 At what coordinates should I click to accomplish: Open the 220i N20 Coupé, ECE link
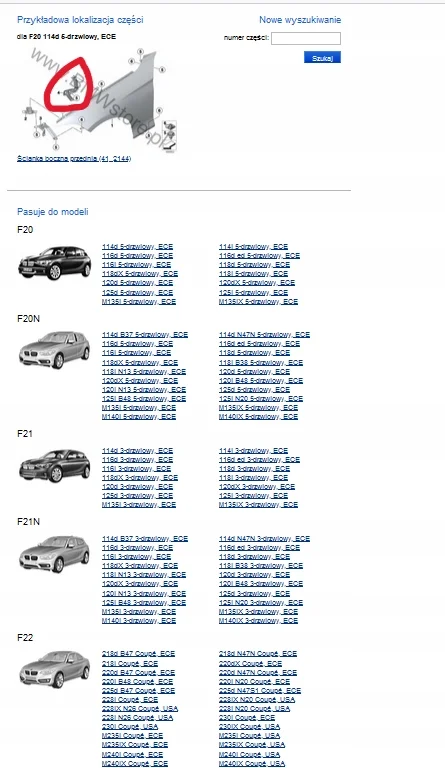[255, 682]
